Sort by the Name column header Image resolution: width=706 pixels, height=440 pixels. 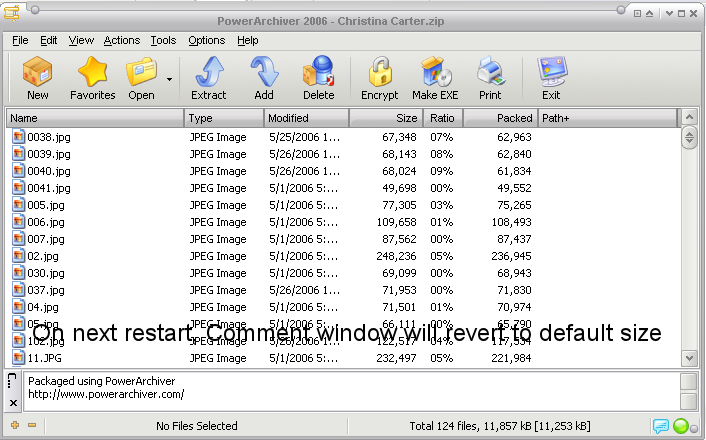pyautogui.click(x=95, y=118)
